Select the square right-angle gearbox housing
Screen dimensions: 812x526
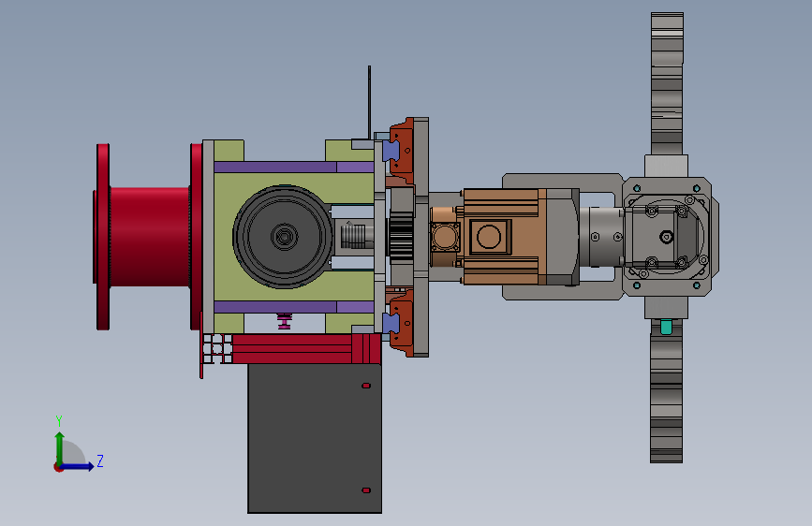pos(667,237)
